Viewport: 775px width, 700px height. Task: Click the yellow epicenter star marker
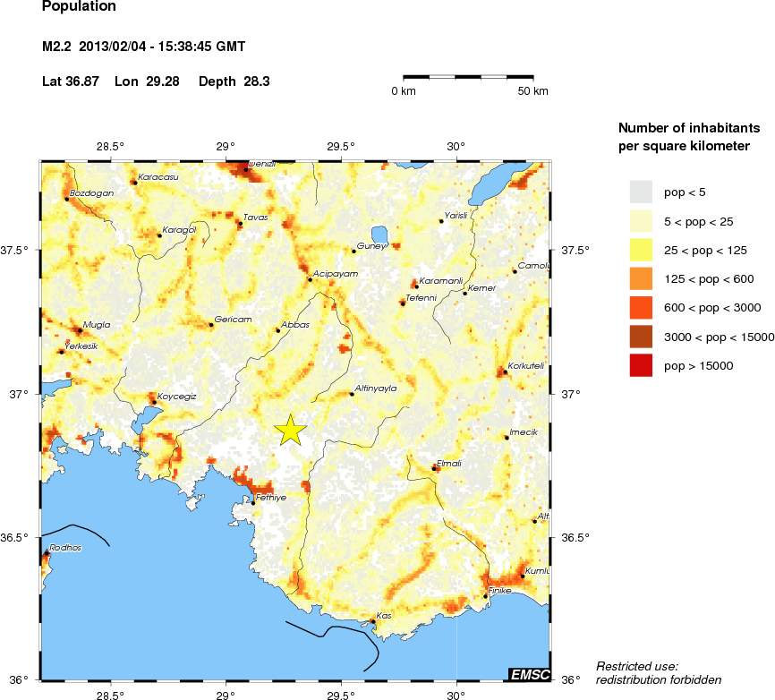[x=290, y=430]
